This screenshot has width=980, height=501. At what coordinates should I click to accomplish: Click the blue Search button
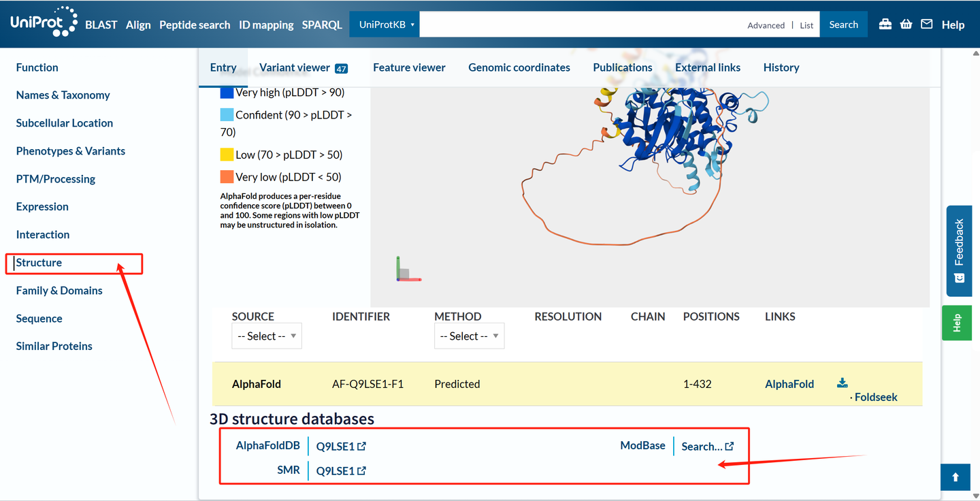point(844,25)
